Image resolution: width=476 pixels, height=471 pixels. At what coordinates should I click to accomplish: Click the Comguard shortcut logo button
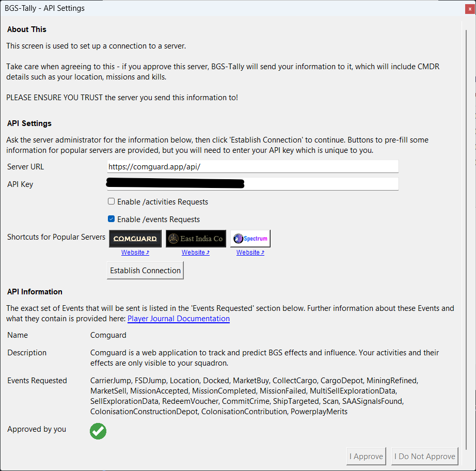click(x=135, y=239)
